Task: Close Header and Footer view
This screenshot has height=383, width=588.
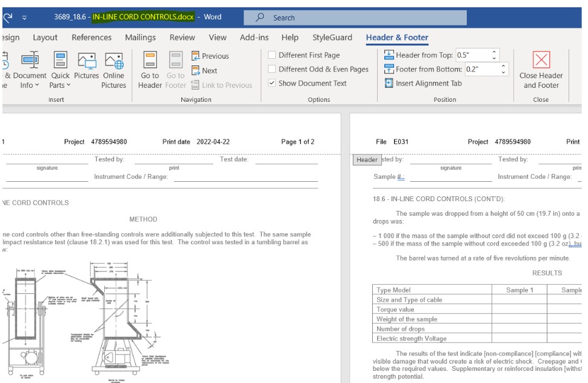Action: tap(541, 70)
